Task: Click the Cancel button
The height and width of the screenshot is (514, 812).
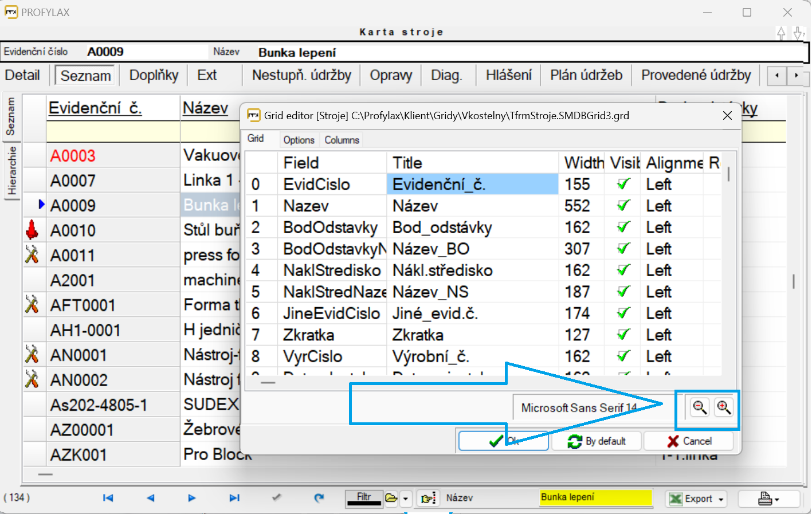Action: click(689, 441)
